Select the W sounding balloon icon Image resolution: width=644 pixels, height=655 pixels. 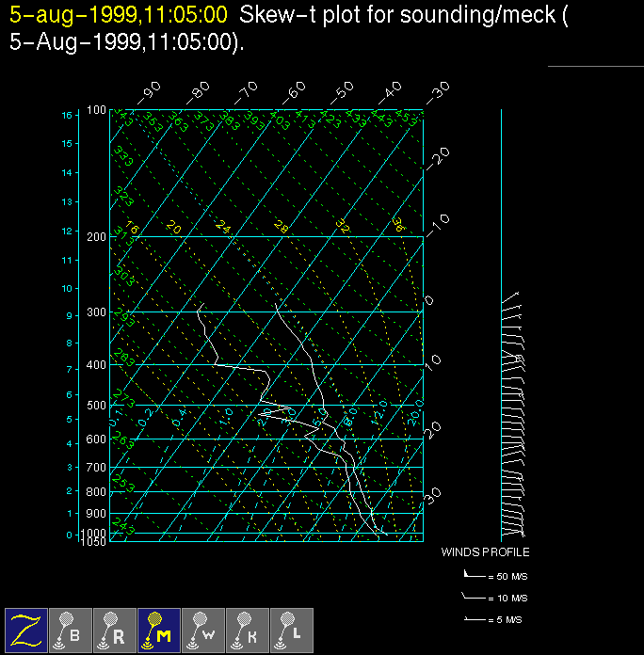202,630
